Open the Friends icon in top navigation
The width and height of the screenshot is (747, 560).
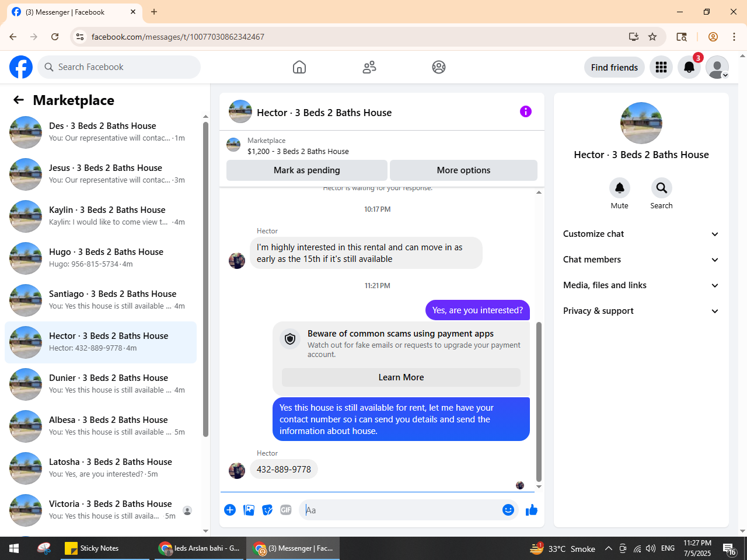coord(369,67)
